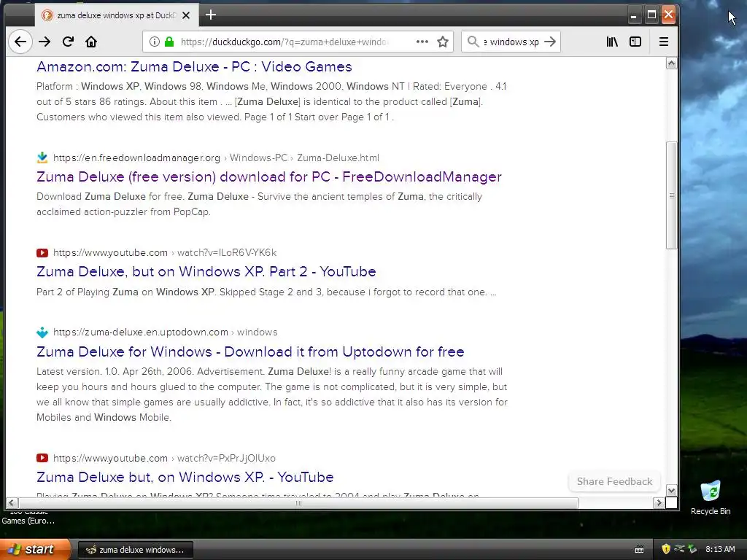
Task: Click YouTube favicon for watch?v=PxPrJjOlUxo
Action: [42, 458]
